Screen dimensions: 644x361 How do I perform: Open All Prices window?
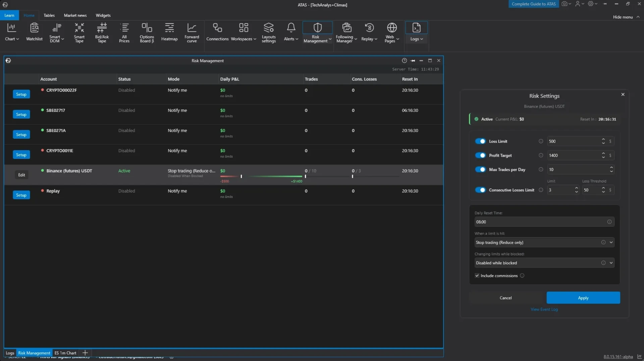coord(124,32)
